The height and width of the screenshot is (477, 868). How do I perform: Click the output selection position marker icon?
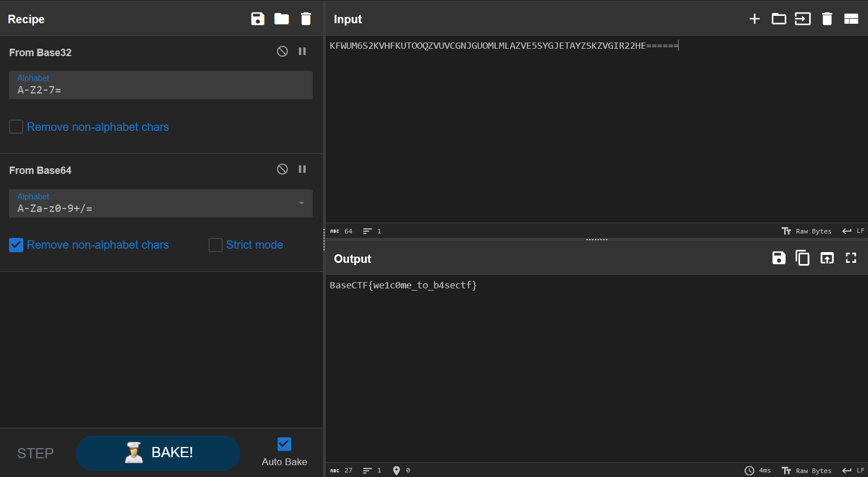point(397,471)
